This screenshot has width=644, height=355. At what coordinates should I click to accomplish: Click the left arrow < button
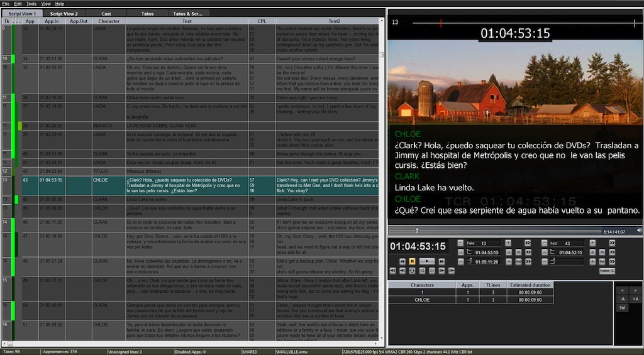(x=623, y=290)
